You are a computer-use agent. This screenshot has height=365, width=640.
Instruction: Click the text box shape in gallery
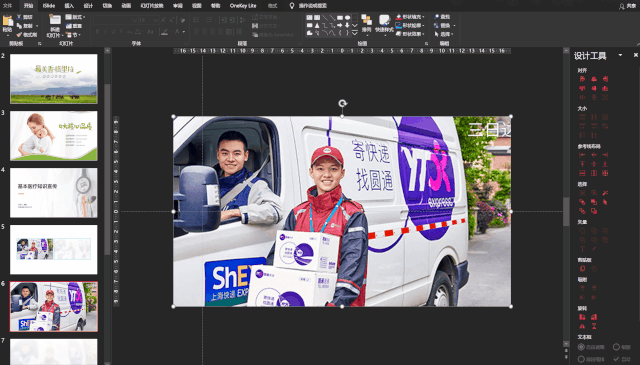310,18
